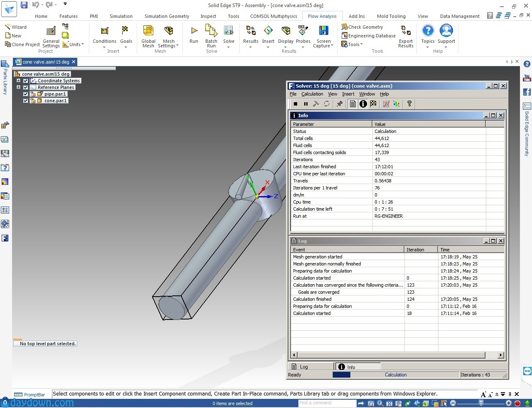The width and height of the screenshot is (532, 408).
Task: Open Insert menu in Solver window
Action: (x=348, y=94)
